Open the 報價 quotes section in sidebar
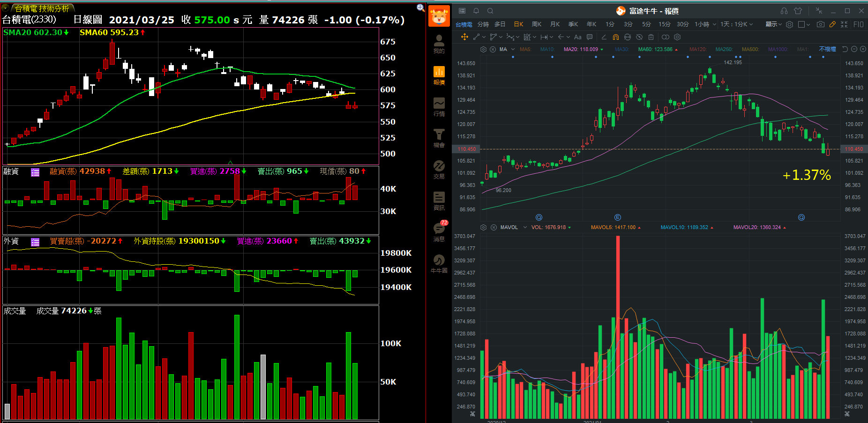The image size is (868, 423). pos(439,75)
